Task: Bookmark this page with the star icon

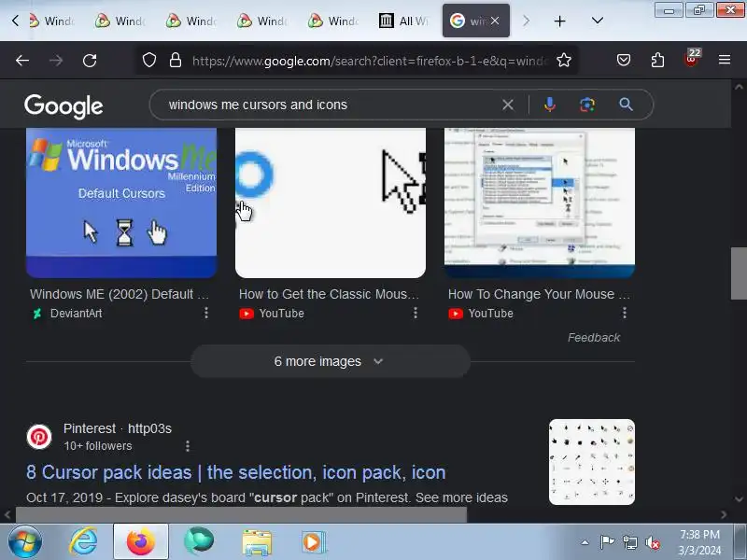Action: [x=564, y=60]
